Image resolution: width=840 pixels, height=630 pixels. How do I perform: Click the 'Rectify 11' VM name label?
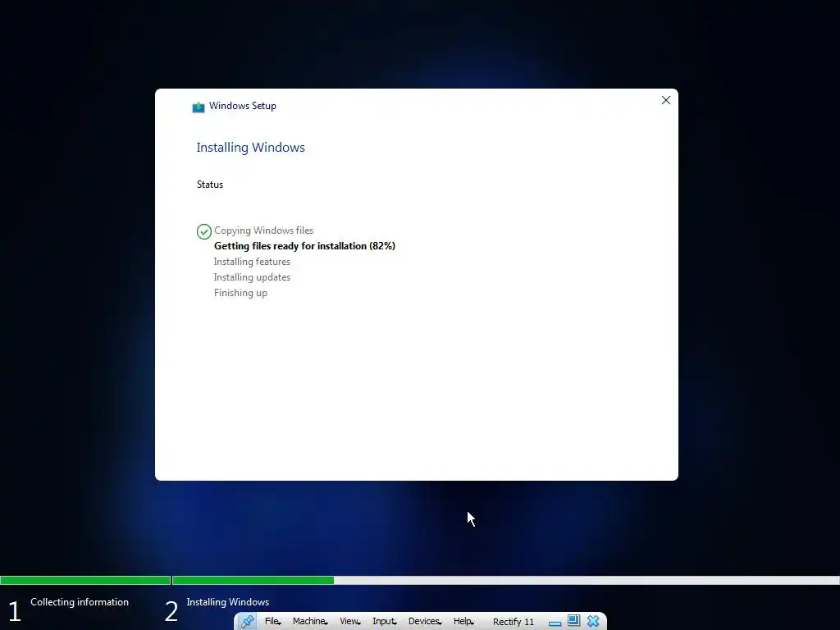coord(514,622)
